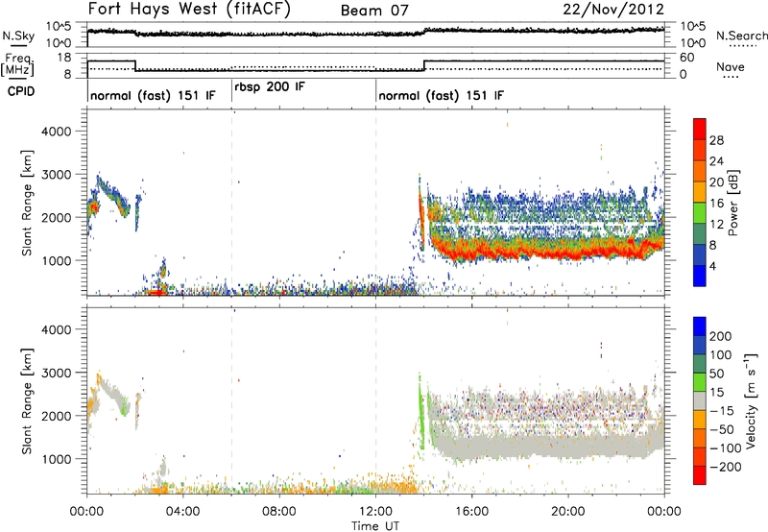Click the 12:00 dashed CPID marker in the velocity plot
This screenshot has height=532, width=768.
click(x=375, y=401)
